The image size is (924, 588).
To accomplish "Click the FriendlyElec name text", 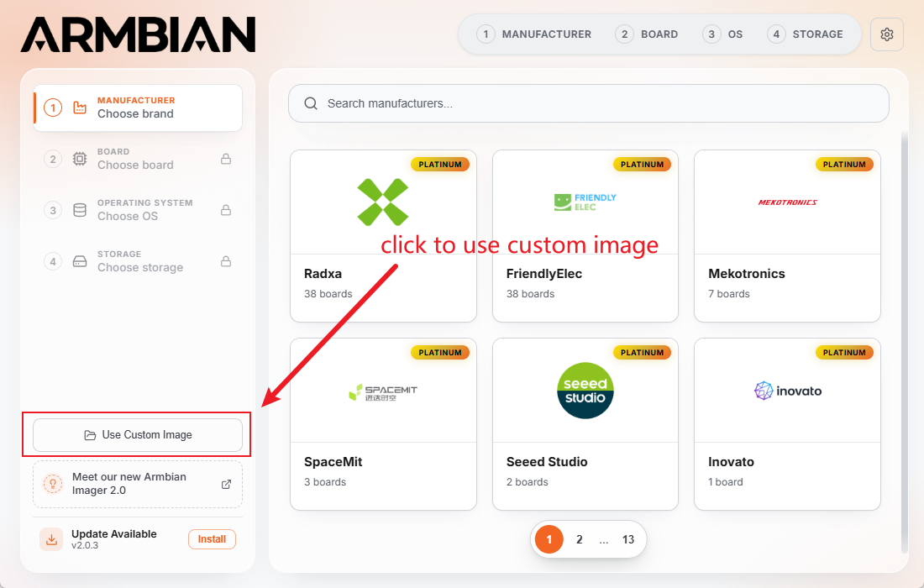I will coord(544,274).
